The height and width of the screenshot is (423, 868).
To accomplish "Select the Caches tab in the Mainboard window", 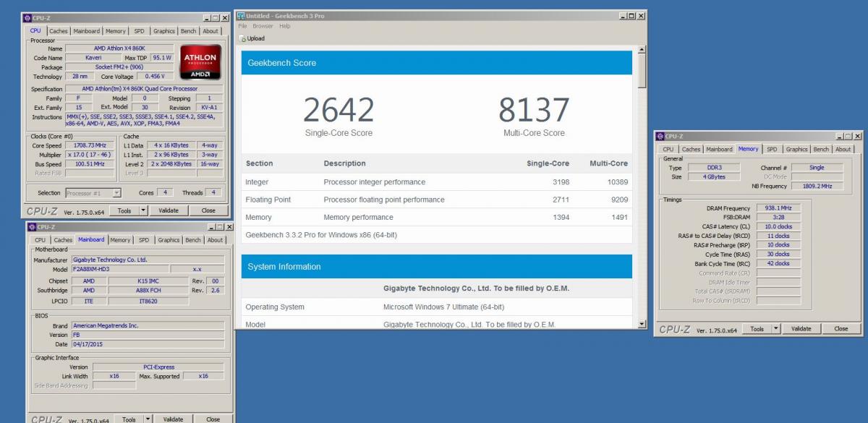I will [x=63, y=240].
